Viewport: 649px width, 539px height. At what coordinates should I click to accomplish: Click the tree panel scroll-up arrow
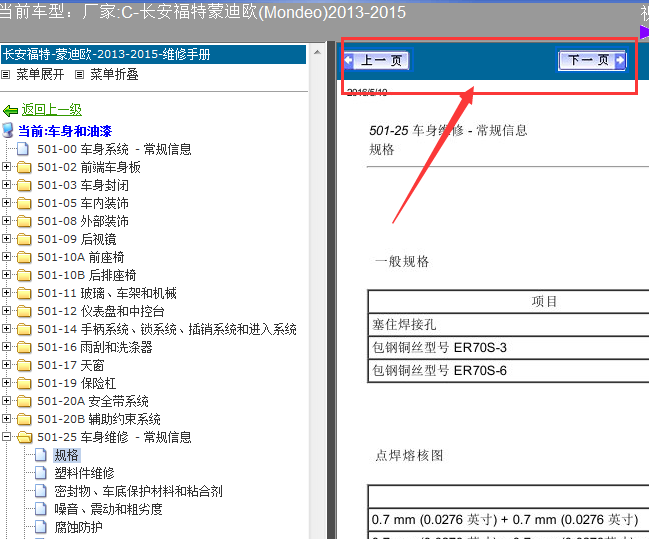coord(317,52)
